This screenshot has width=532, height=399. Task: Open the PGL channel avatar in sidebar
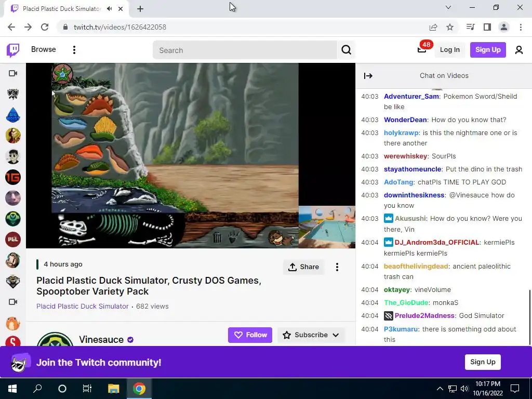(13, 240)
